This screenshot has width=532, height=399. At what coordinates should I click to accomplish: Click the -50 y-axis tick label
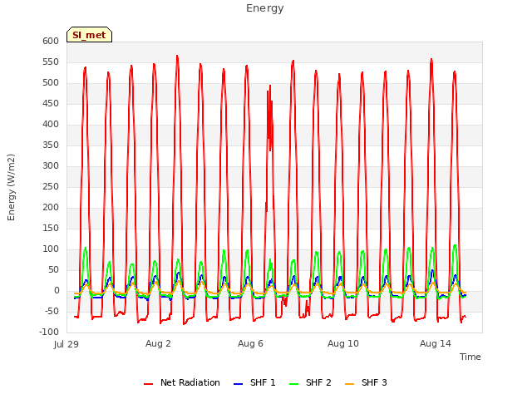51,312
